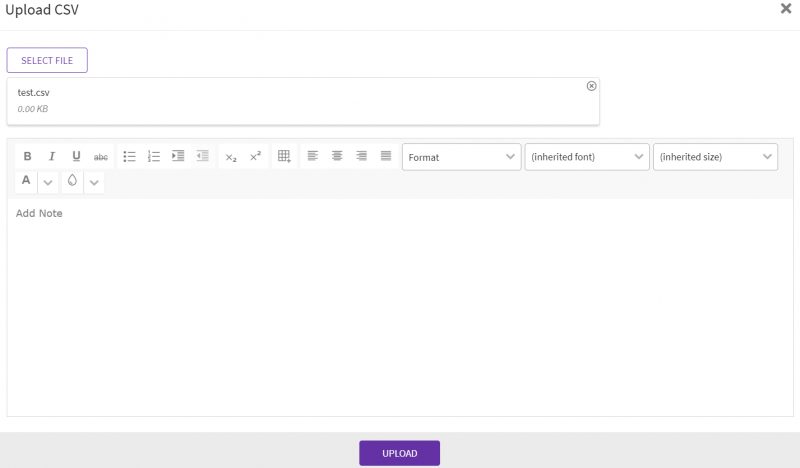The width and height of the screenshot is (800, 468).
Task: Open the Format dropdown
Action: tap(461, 157)
